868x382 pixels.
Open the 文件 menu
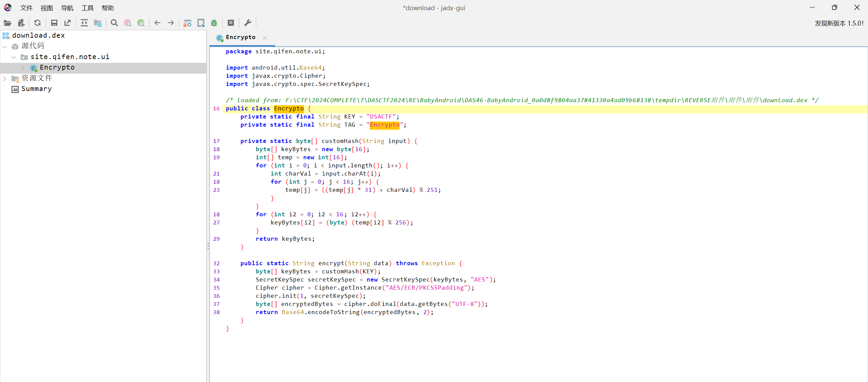(x=26, y=8)
